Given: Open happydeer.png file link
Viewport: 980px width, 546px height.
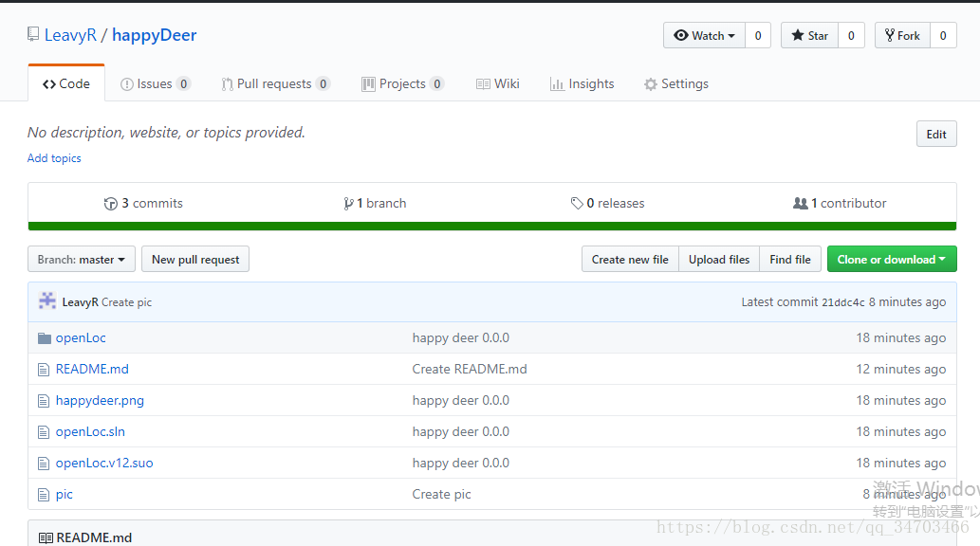Looking at the screenshot, I should click(100, 400).
